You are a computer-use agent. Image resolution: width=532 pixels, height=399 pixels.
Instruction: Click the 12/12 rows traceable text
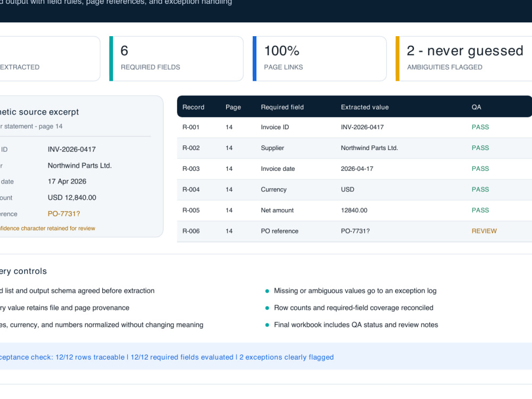(90, 358)
